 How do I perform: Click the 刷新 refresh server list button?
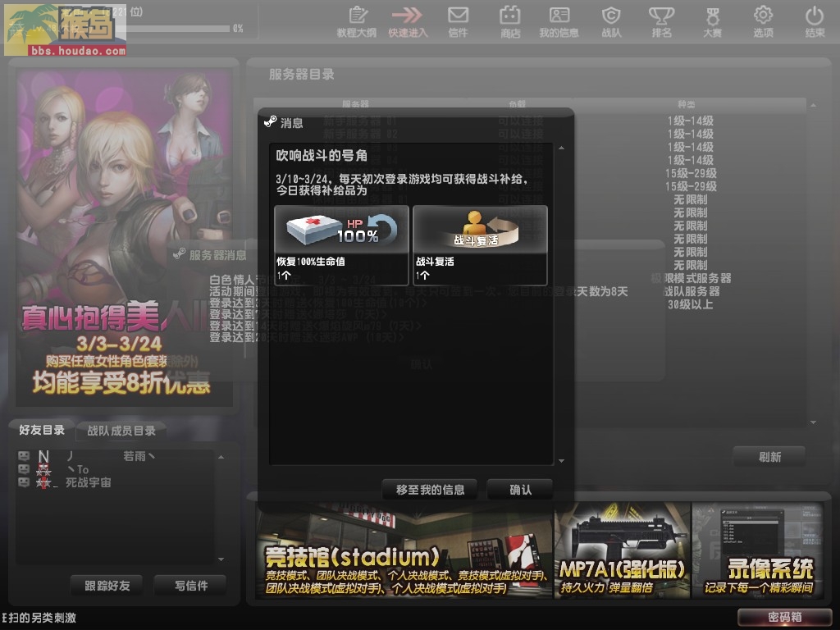769,457
